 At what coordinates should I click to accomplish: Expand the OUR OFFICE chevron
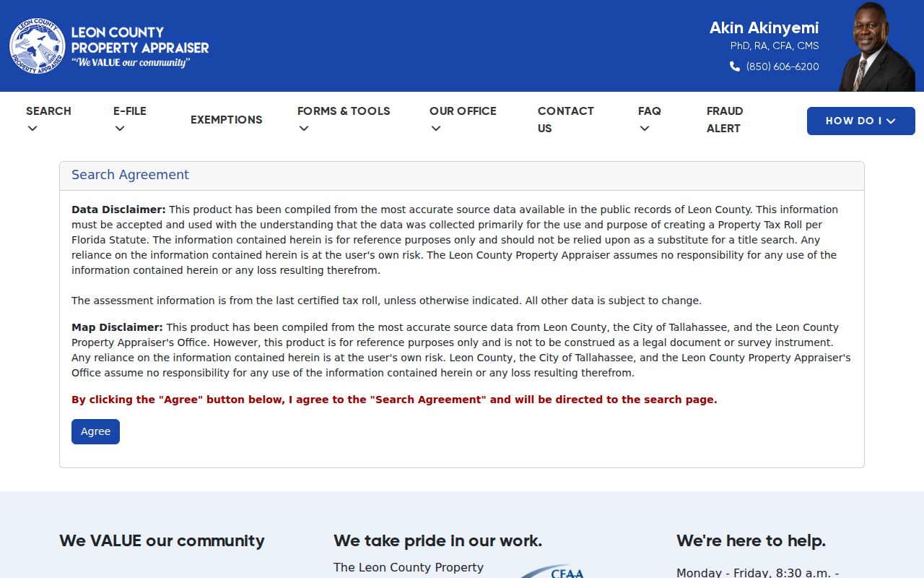(435, 129)
